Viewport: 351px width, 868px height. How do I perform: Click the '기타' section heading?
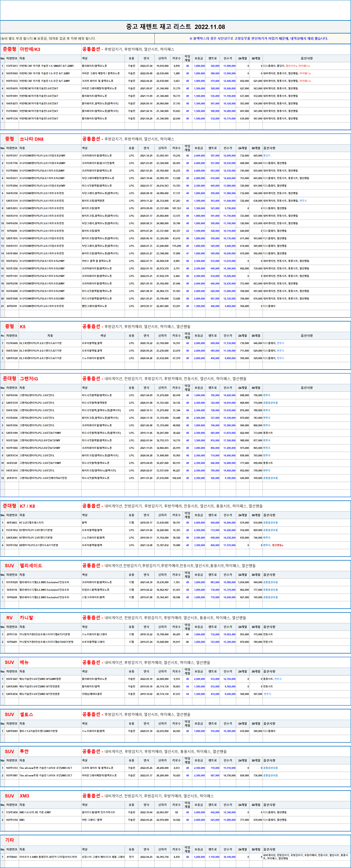pyautogui.click(x=9, y=840)
